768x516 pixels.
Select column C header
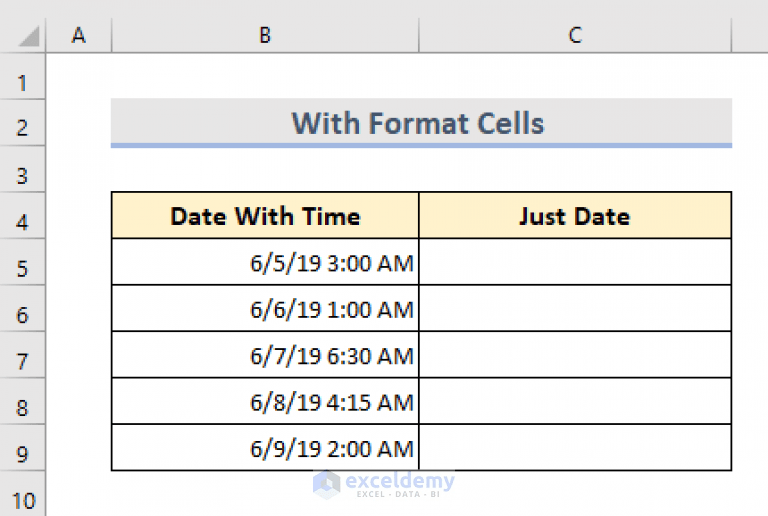pos(575,35)
